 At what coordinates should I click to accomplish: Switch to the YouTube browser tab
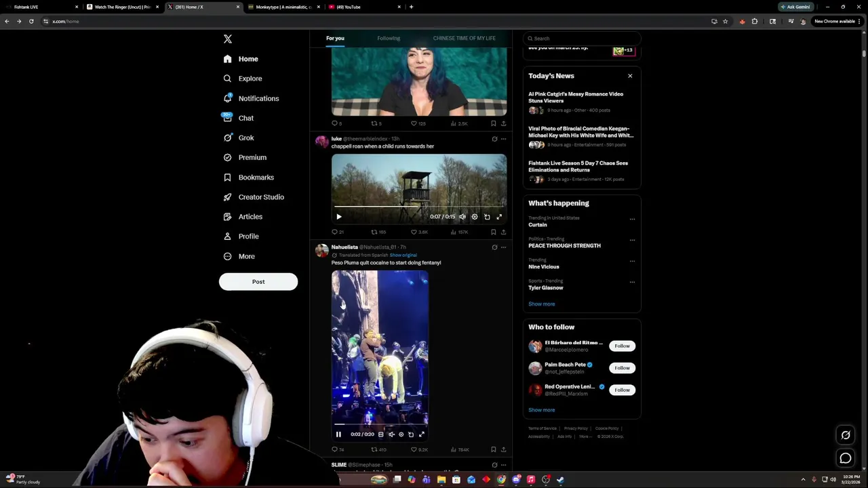tap(363, 7)
